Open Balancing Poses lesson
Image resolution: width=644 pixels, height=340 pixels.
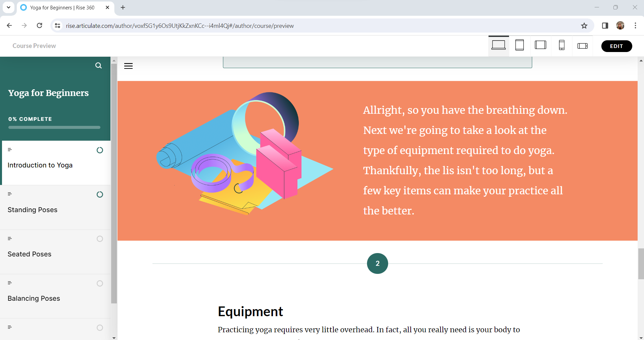point(55,296)
